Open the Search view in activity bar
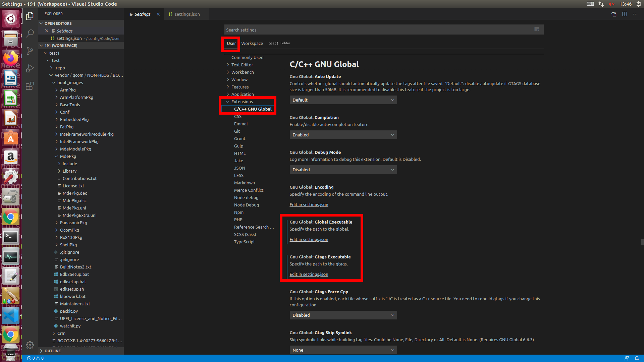This screenshot has width=644, height=362. tap(30, 33)
